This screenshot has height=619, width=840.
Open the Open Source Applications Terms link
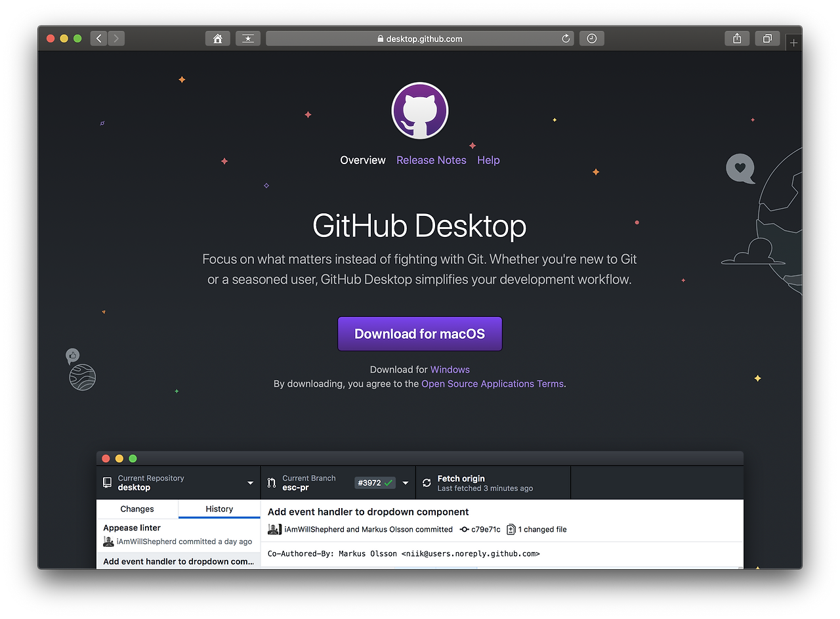pyautogui.click(x=492, y=384)
